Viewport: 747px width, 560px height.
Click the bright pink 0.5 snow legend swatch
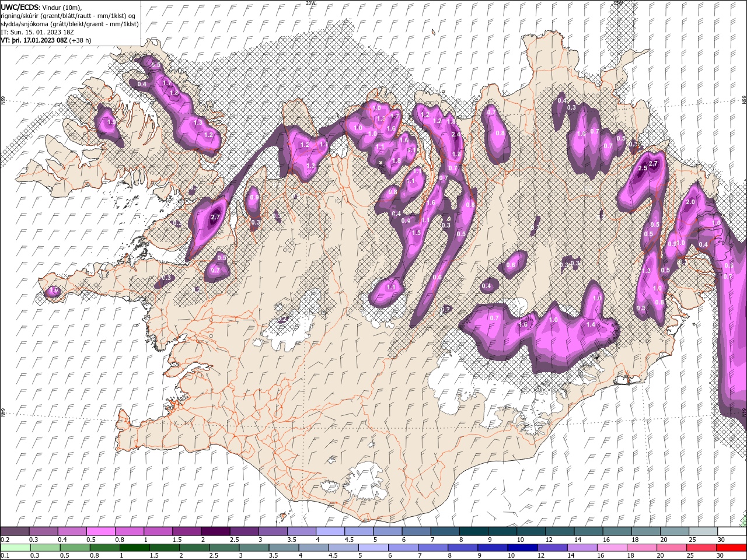(100, 531)
